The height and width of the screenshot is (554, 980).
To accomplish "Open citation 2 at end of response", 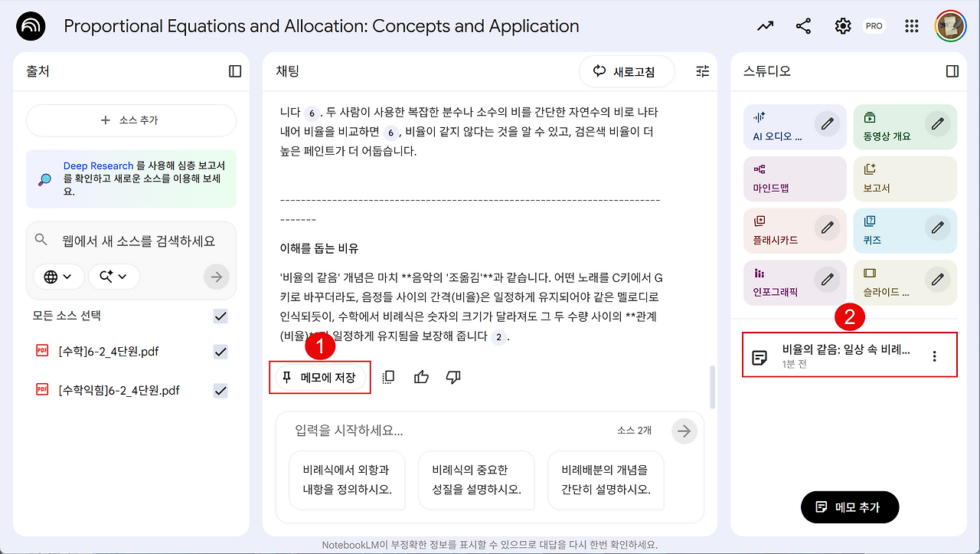I will click(498, 337).
